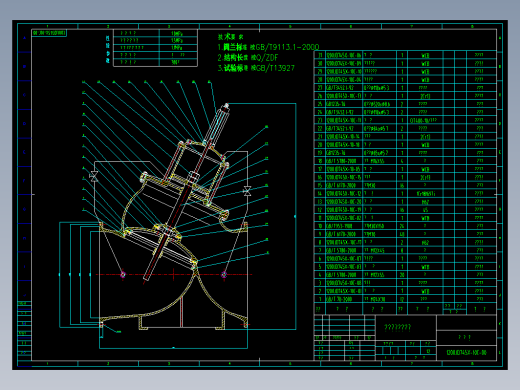
Task: Select the 1Cr18Ni9Ti material cell in row 14
Action: point(425,193)
